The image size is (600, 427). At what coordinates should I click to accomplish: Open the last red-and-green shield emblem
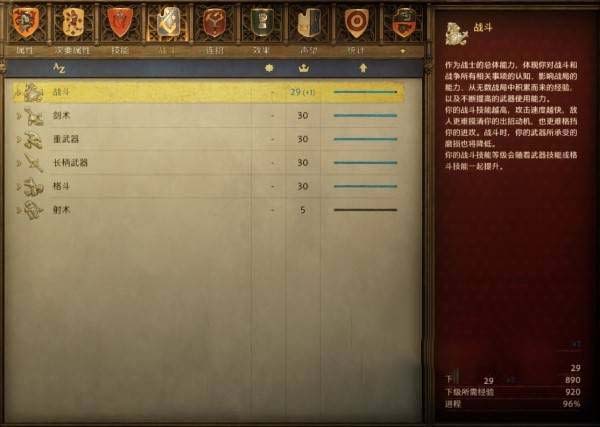click(404, 23)
